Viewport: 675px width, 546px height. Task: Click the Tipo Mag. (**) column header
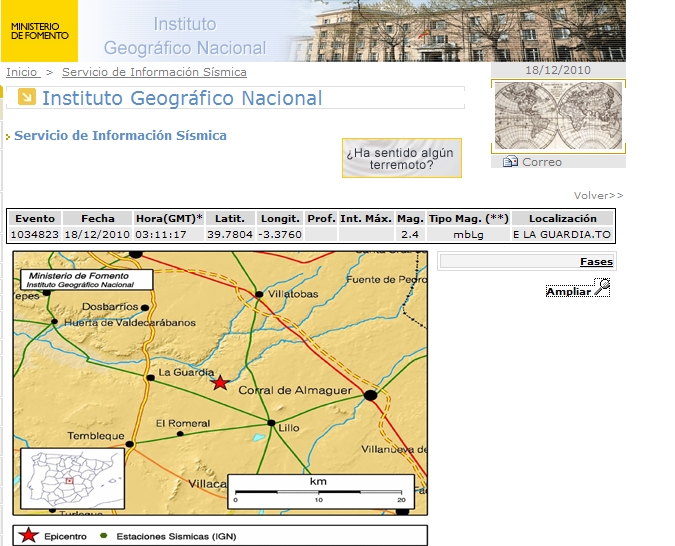point(468,219)
